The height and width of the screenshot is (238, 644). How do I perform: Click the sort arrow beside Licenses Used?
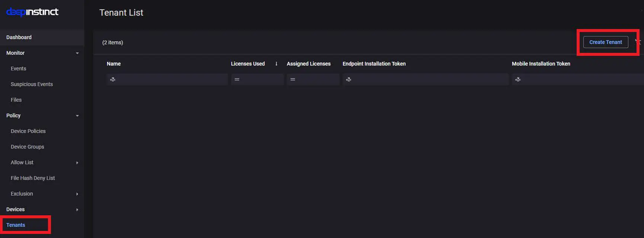coord(276,64)
